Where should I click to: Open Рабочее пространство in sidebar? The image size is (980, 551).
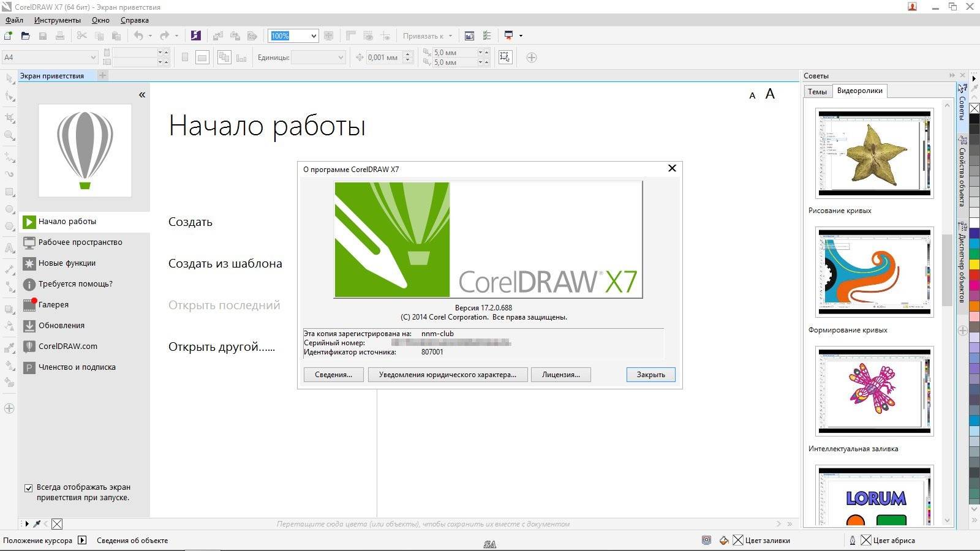click(80, 242)
